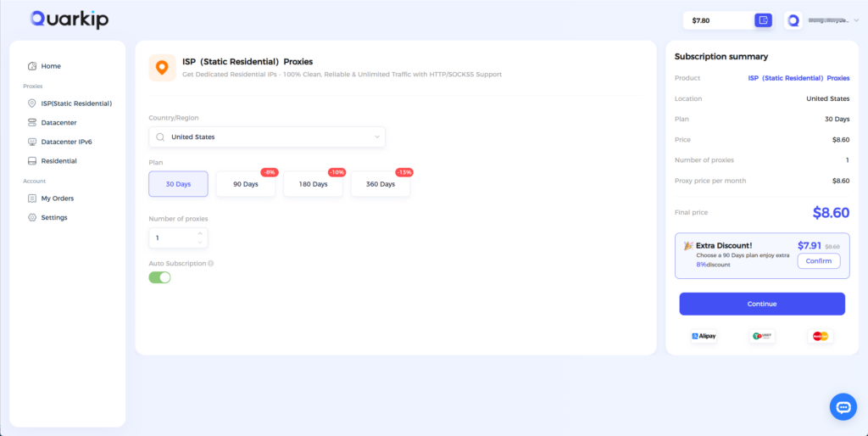This screenshot has width=868, height=436.
Task: Click the -13% discount badge
Action: point(404,172)
